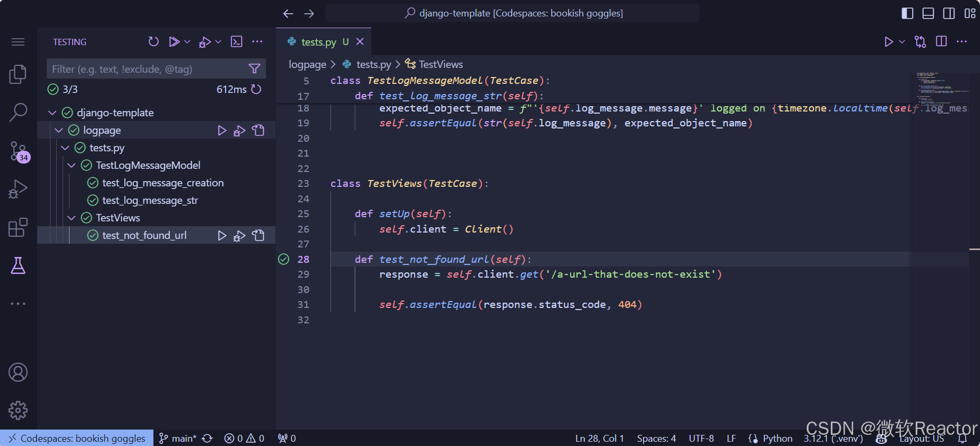The image size is (980, 446).
Task: Debug the test_not_found_url test
Action: point(239,236)
